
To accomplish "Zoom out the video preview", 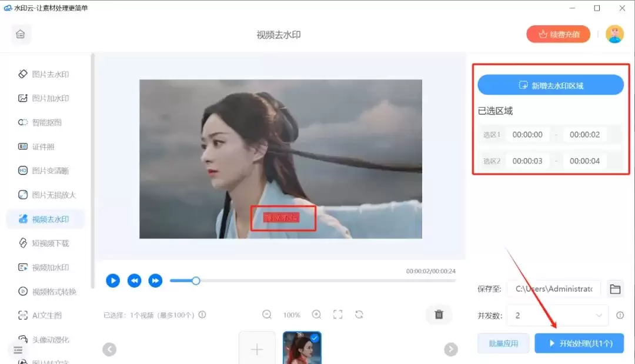I will 266,315.
